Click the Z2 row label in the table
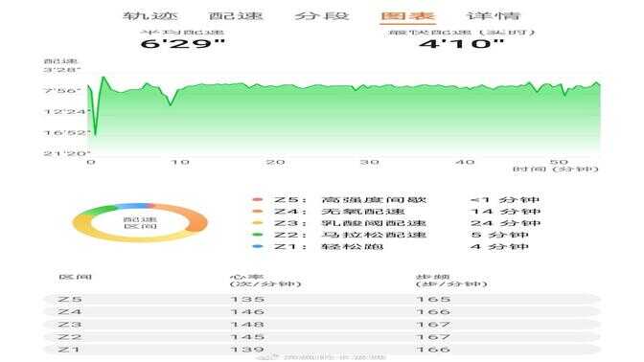Image resolution: width=644 pixels, height=362 pixels. pos(69,337)
